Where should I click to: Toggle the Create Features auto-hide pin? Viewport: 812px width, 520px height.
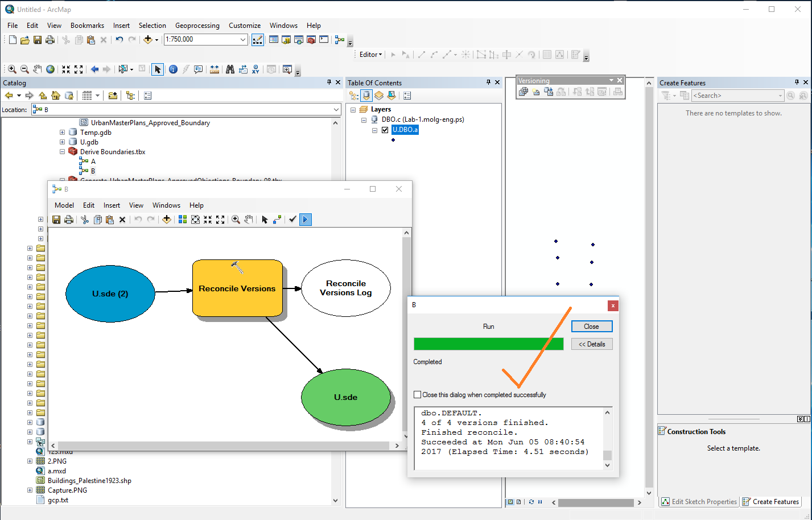coord(797,82)
